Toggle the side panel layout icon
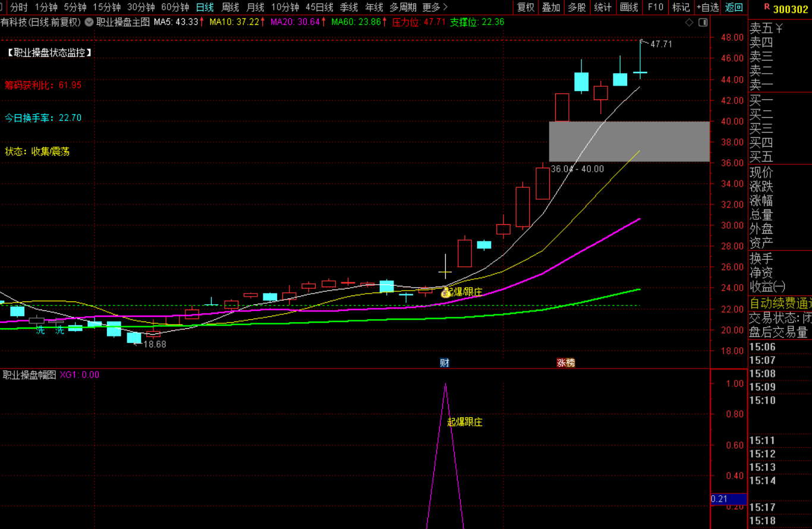The height and width of the screenshot is (529, 812). tap(703, 22)
